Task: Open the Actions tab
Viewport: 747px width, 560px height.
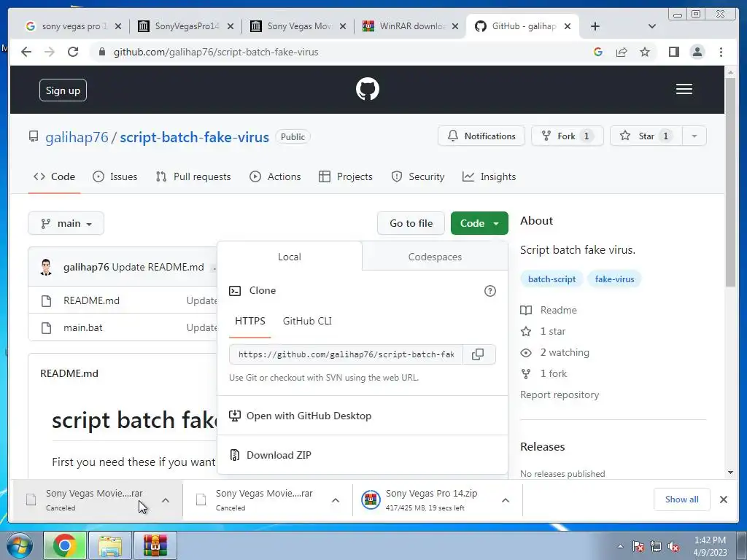Action: click(x=275, y=176)
